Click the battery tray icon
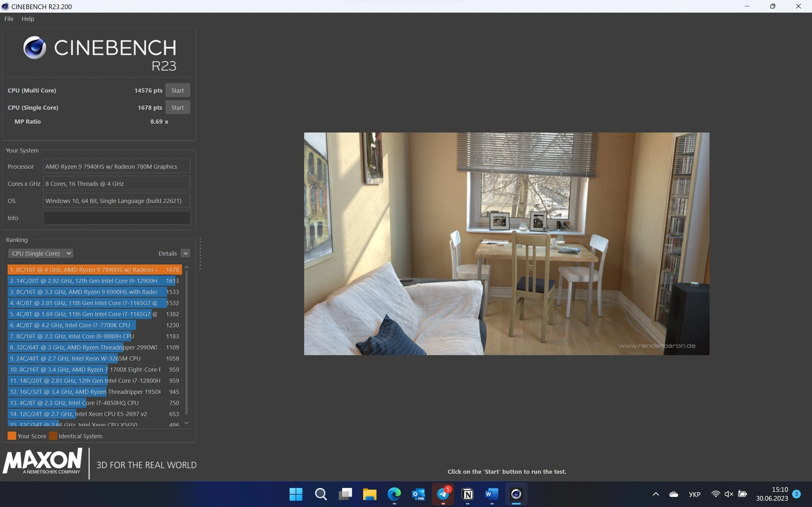 tap(742, 494)
